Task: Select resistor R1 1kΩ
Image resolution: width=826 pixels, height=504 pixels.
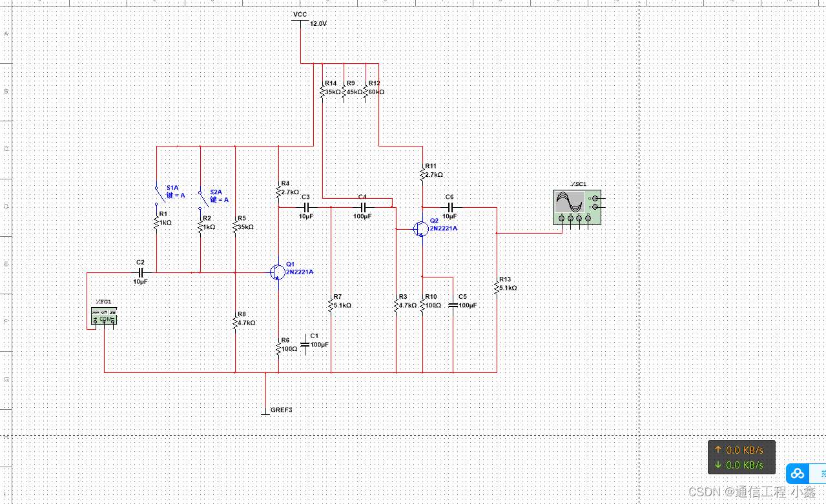Action: [x=156, y=222]
